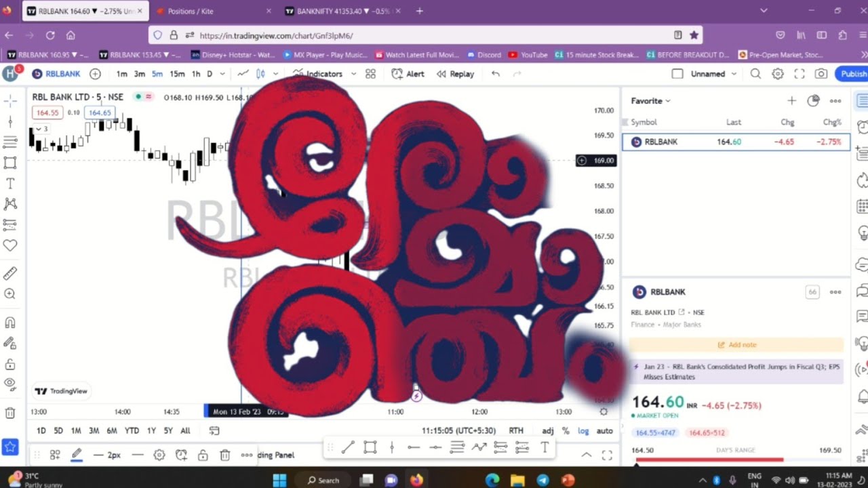This screenshot has width=868, height=488.
Task: Activate the Zoom In tool
Action: pyautogui.click(x=10, y=294)
